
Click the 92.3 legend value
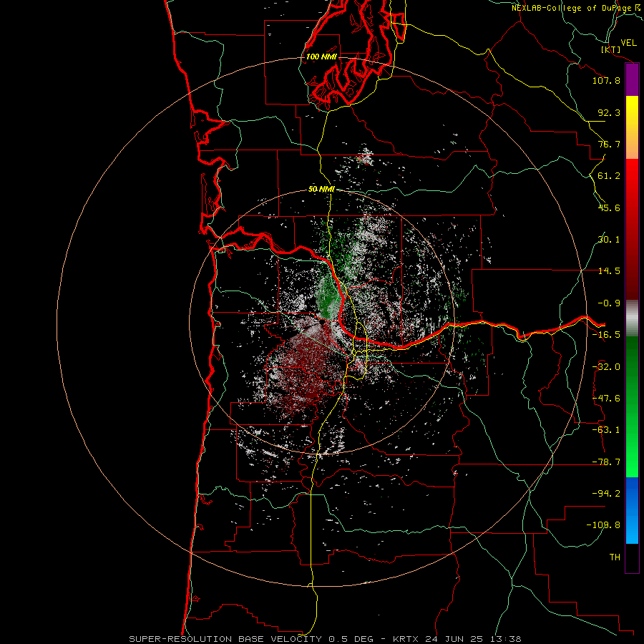coord(609,112)
